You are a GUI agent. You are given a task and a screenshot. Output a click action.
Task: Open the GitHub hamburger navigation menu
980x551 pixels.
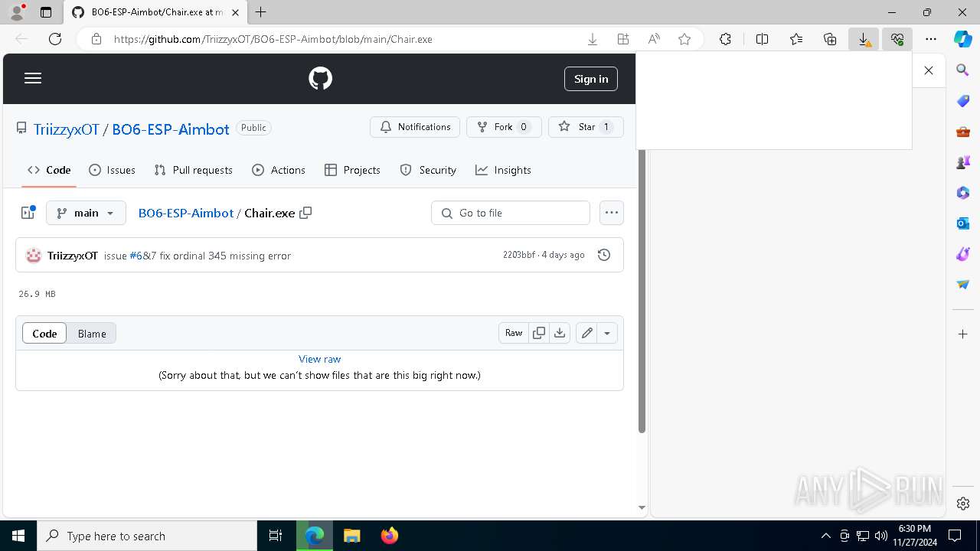pos(33,78)
